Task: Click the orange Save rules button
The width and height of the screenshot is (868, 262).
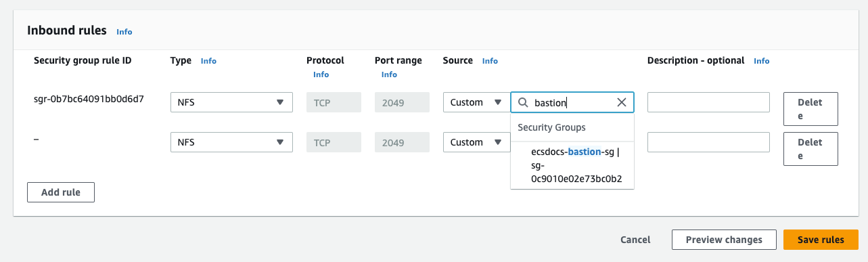Action: click(821, 240)
